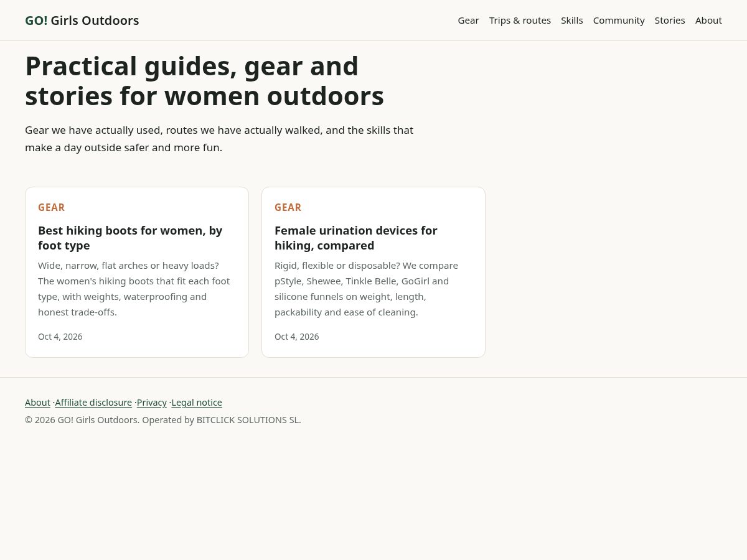747x560 pixels.
Task: Visit the Community page from the header
Action: (x=619, y=21)
